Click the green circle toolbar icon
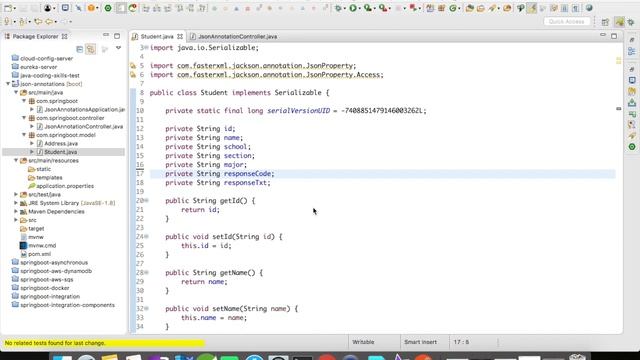Viewport: 640px width, 360px height. coord(108,8)
